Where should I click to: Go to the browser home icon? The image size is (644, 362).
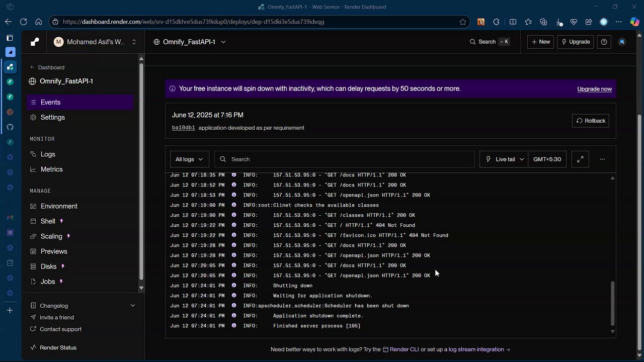(38, 22)
